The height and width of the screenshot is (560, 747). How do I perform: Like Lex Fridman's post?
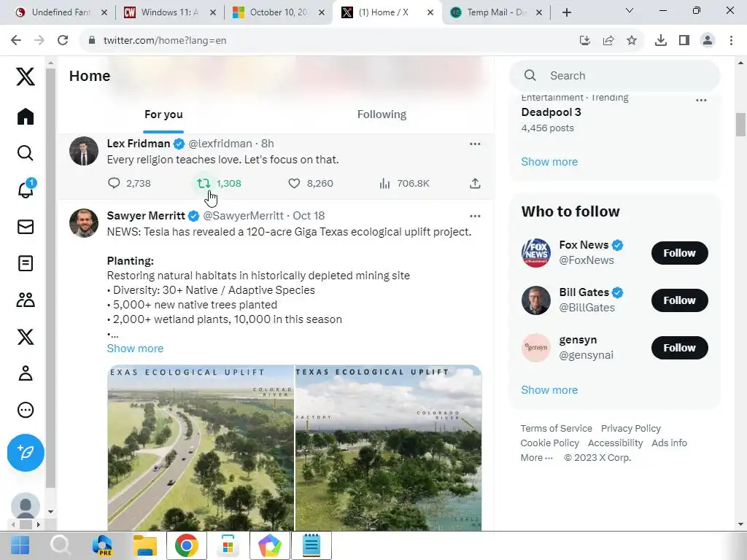[294, 183]
